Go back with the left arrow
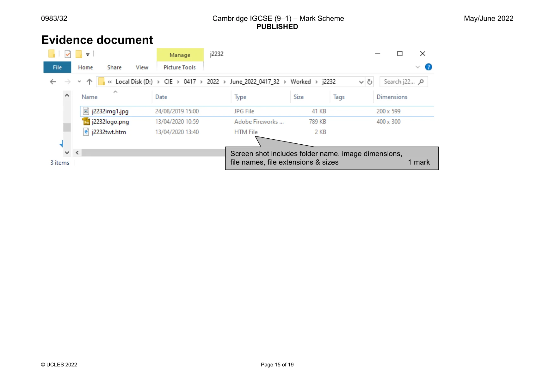The height and width of the screenshot is (392, 555). point(53,82)
